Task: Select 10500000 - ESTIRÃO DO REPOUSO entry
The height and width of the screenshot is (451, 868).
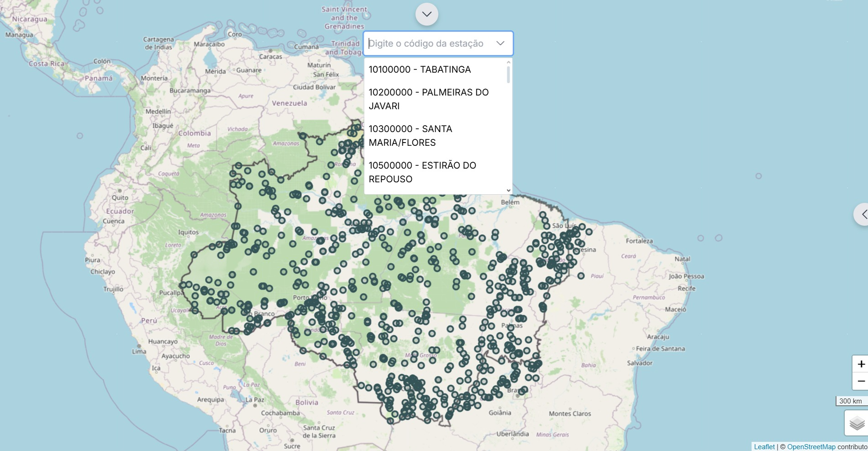Action: point(422,172)
